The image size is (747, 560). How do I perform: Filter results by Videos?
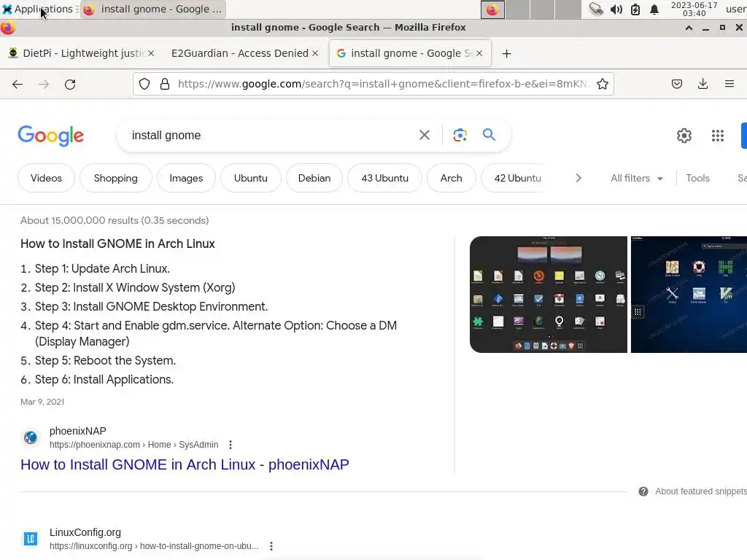click(x=46, y=178)
